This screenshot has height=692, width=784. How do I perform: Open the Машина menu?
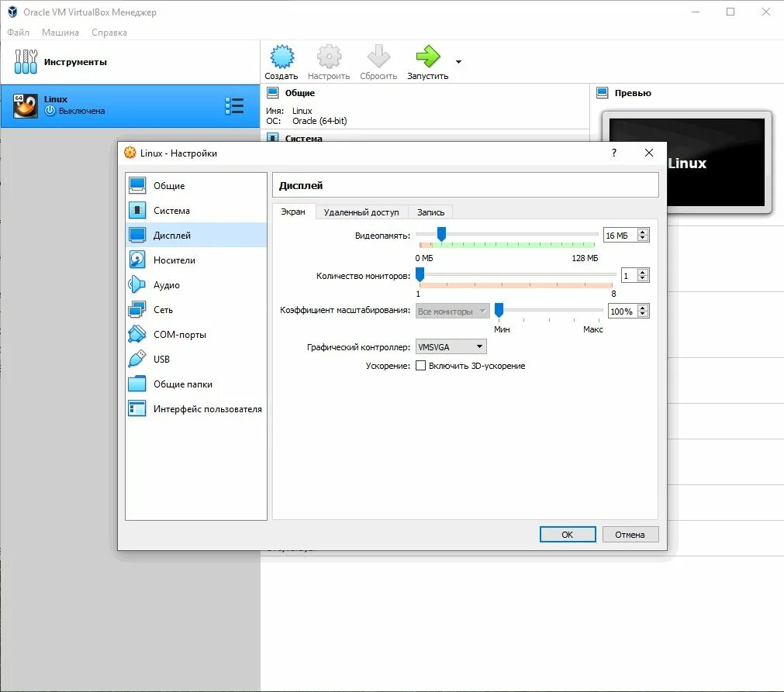click(60, 33)
